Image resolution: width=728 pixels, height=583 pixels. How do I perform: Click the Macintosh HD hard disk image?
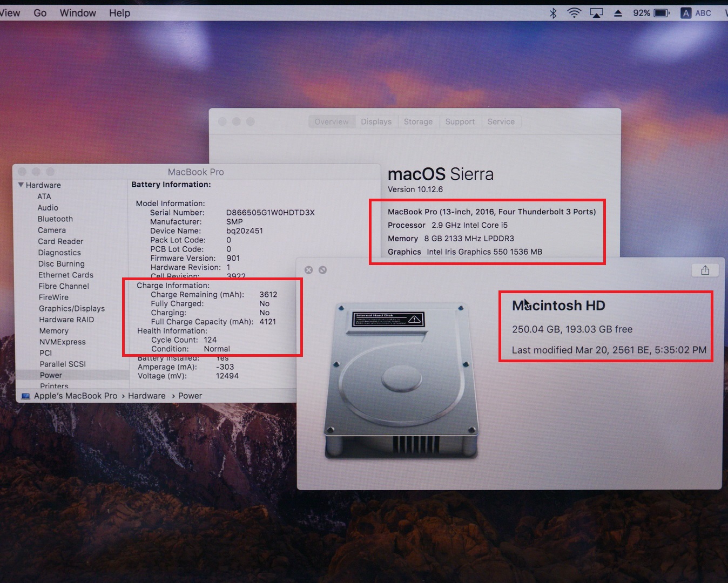click(x=401, y=381)
